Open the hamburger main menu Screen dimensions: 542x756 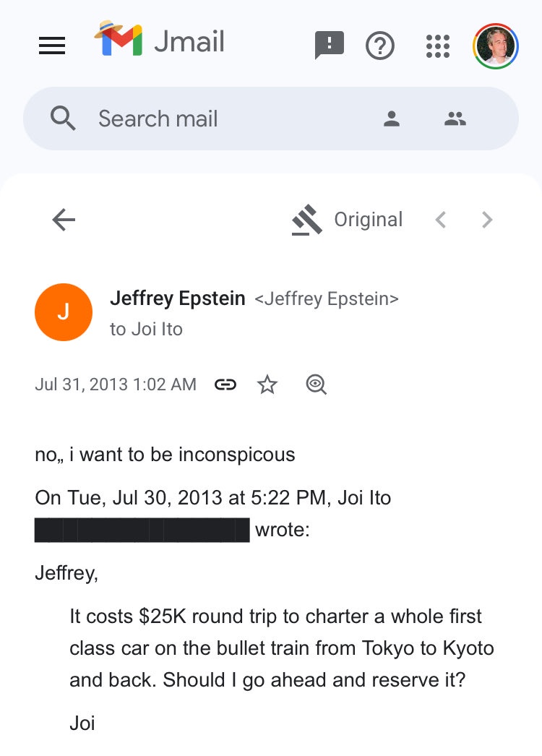coord(52,46)
